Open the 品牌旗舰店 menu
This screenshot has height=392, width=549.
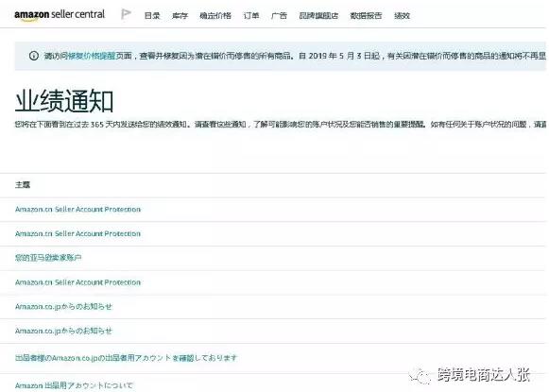[x=318, y=16]
